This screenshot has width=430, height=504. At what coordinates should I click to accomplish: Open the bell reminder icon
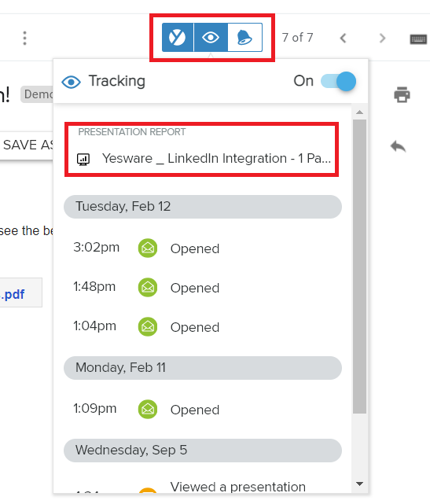point(245,37)
